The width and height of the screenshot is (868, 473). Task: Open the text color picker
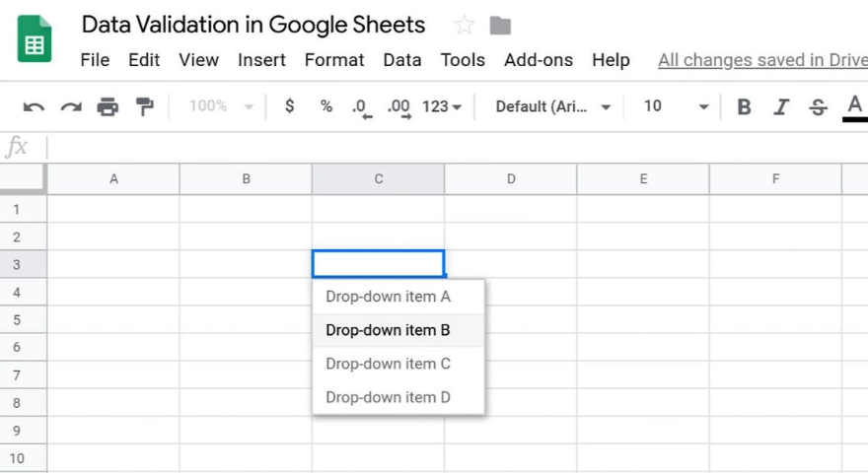pos(854,106)
